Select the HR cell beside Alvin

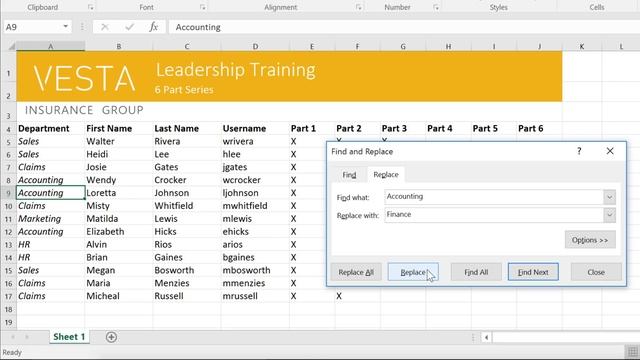click(51, 245)
